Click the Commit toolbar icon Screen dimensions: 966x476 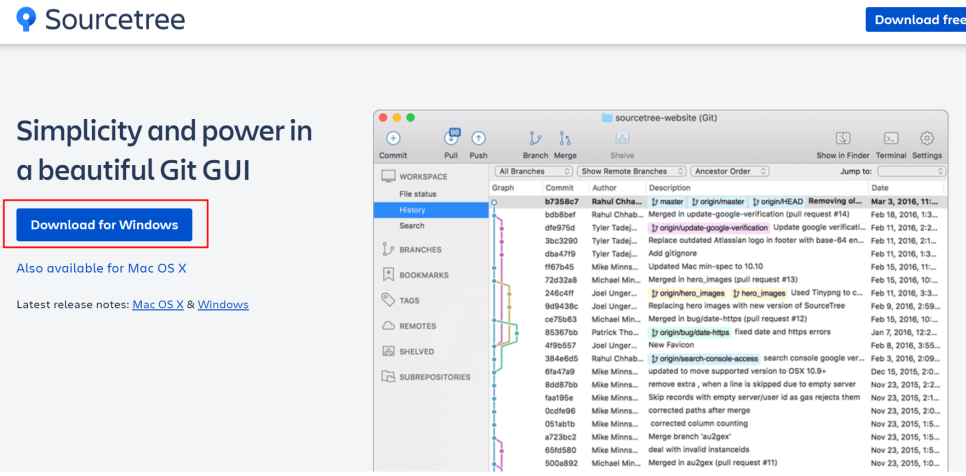pyautogui.click(x=393, y=139)
